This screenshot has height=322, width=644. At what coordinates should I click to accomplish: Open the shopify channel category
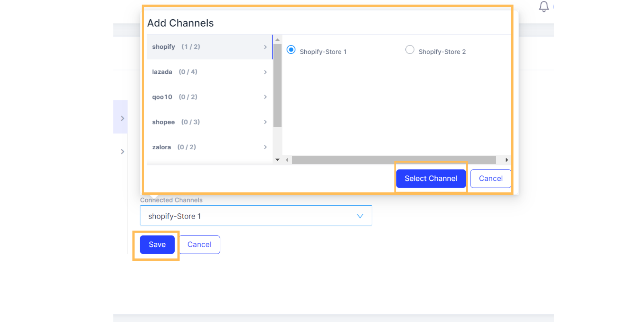pyautogui.click(x=209, y=47)
